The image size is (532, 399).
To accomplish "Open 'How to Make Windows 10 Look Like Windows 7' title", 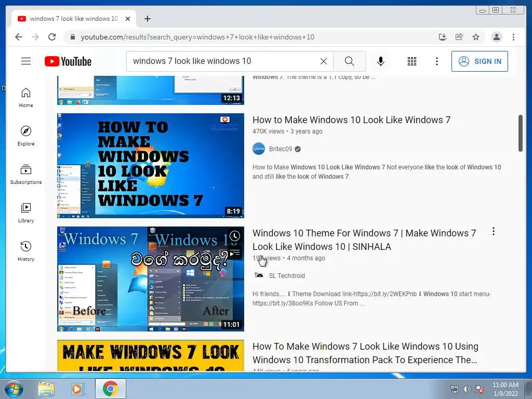I will pos(352,120).
